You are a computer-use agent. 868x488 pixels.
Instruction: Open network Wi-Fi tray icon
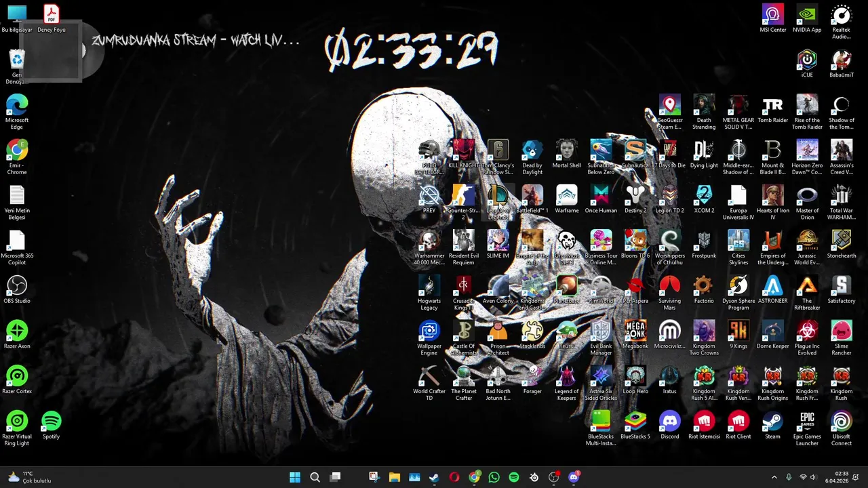click(x=803, y=477)
